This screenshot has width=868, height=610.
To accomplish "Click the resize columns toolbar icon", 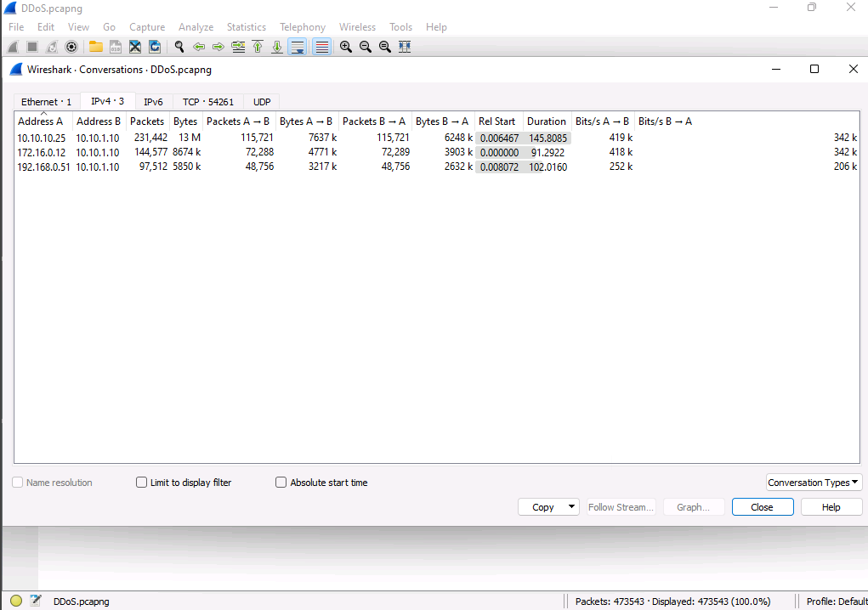I will coord(405,47).
